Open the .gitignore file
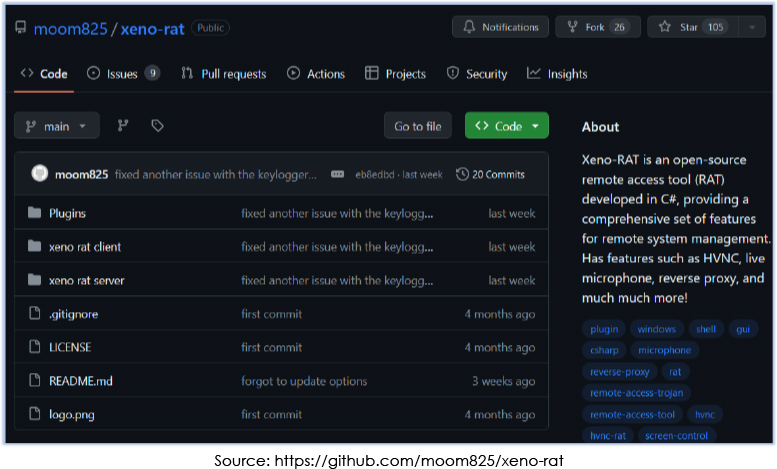Screen dimensions: 777x469 73,314
